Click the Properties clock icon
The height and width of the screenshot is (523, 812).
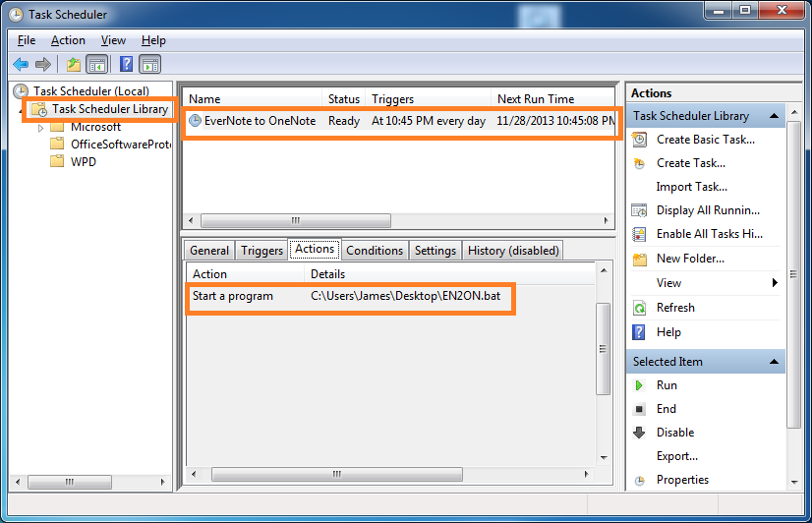[x=640, y=481]
